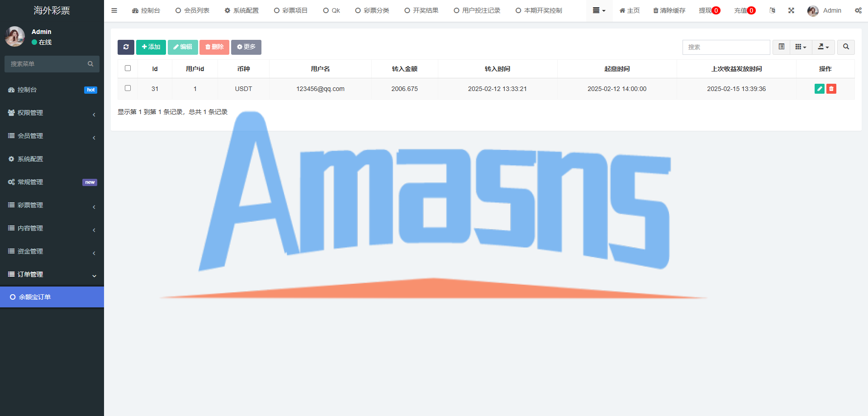Screen dimensions: 868x416
Task: Click the 2025-02-12 14:00:00 cell
Action: coord(617,89)
